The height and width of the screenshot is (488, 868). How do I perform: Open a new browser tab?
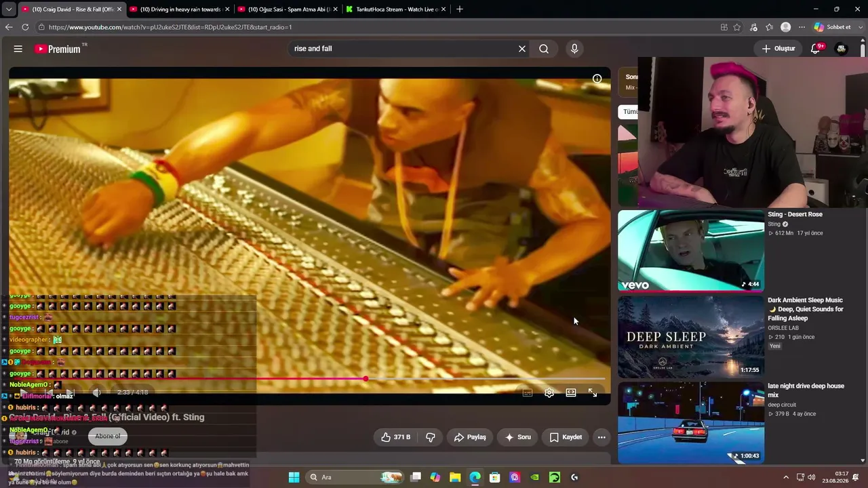(x=460, y=9)
